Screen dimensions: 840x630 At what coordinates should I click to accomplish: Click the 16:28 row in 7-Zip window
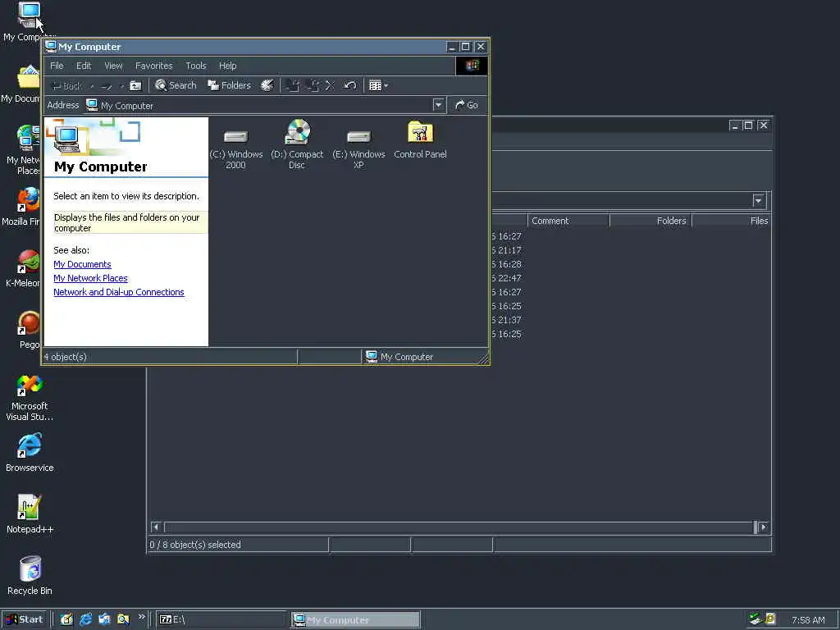[x=506, y=264]
